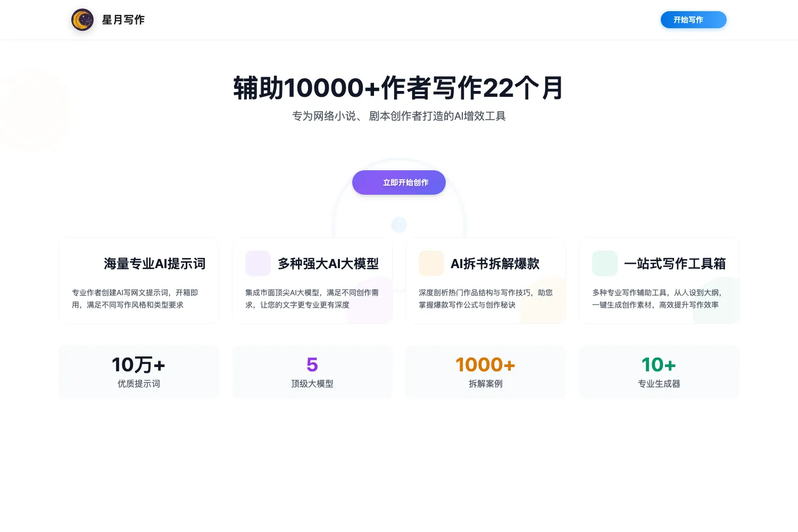The width and height of the screenshot is (798, 532).
Task: Select the AI拆书拆解爆款 card title
Action: [x=495, y=263]
